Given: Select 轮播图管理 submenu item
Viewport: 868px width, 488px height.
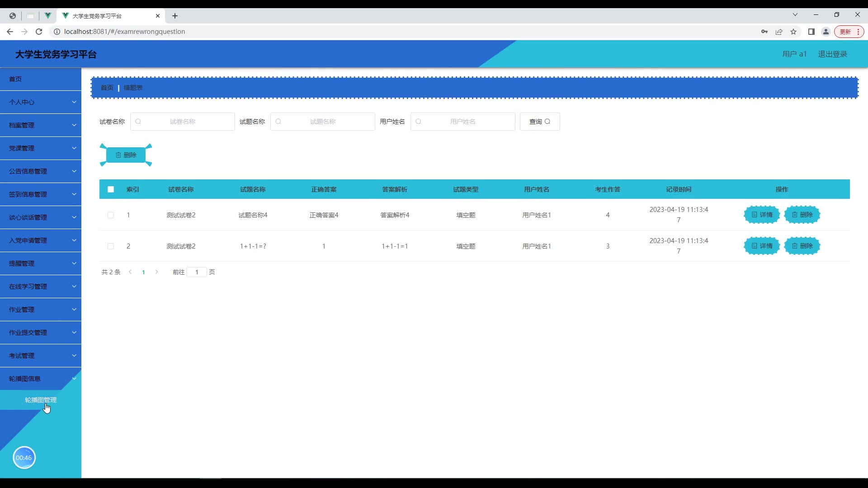Looking at the screenshot, I should pyautogui.click(x=41, y=400).
